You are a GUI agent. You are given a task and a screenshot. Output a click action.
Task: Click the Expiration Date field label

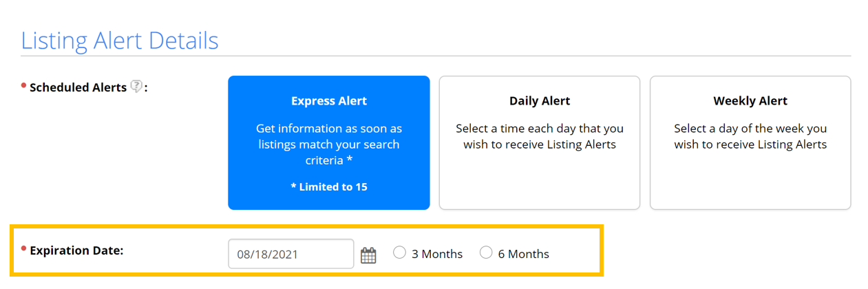click(x=76, y=250)
